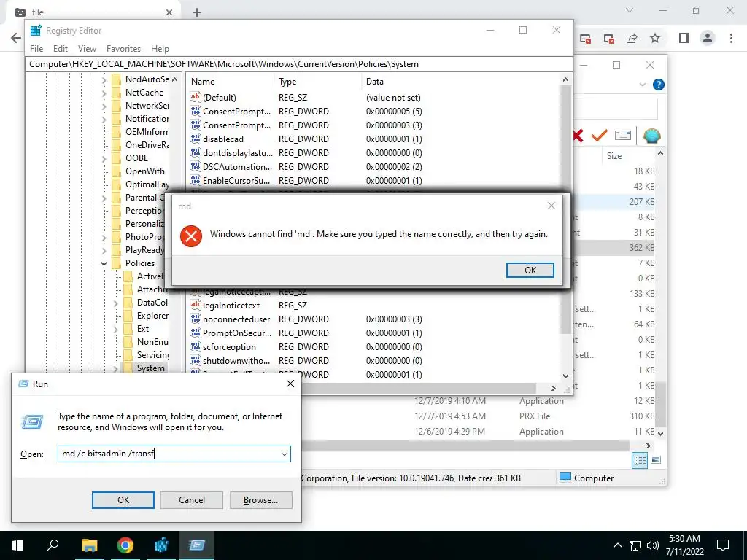Expand the OOBE registry key
The image size is (747, 560).
pyautogui.click(x=104, y=158)
